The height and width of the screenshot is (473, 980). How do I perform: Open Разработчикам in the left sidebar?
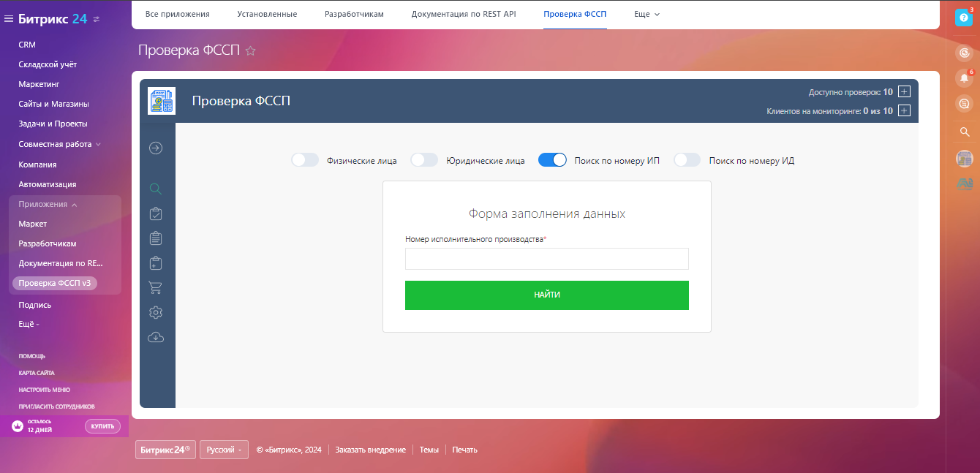tap(48, 243)
